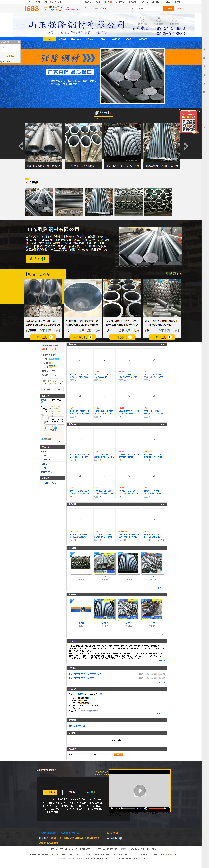Screen dimensions: 209x868
Task: Close the 企业在线 chat popup
Action: point(19,42)
